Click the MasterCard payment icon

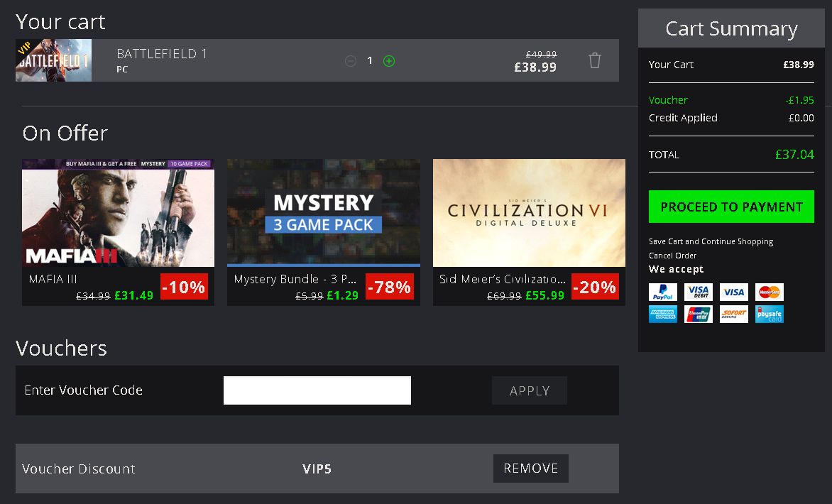pyautogui.click(x=770, y=292)
